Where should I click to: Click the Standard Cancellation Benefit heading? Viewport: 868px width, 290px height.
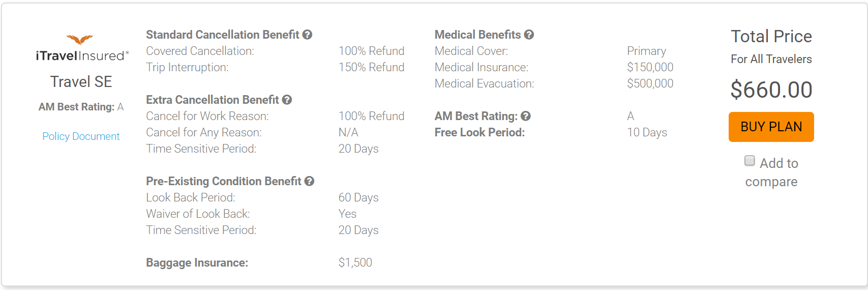[222, 35]
